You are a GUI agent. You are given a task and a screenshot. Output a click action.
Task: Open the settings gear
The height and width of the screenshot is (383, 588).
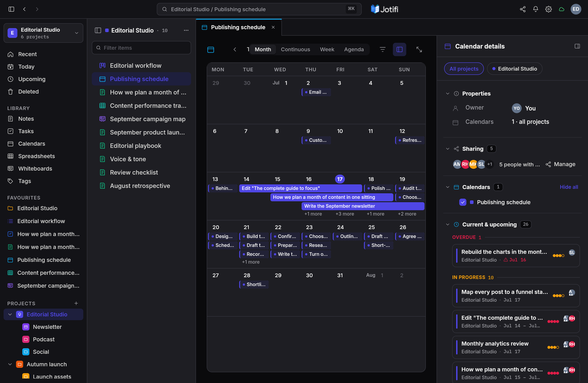pyautogui.click(x=549, y=9)
